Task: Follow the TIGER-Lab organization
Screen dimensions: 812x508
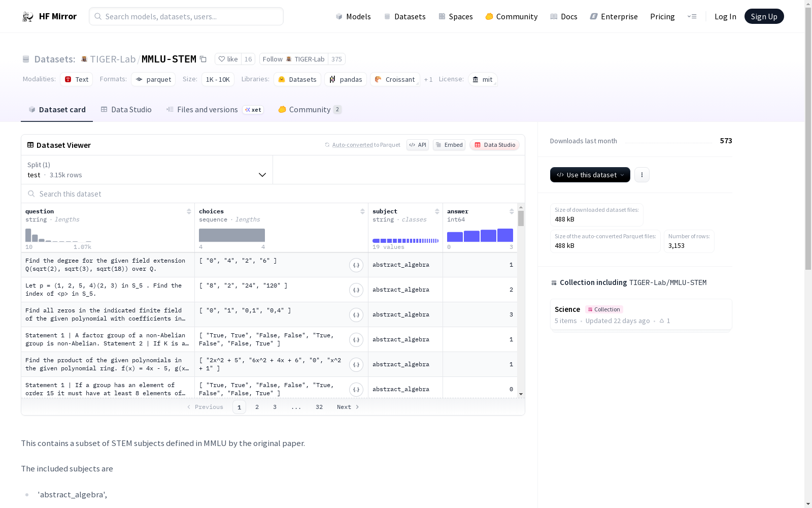Action: coord(293,59)
